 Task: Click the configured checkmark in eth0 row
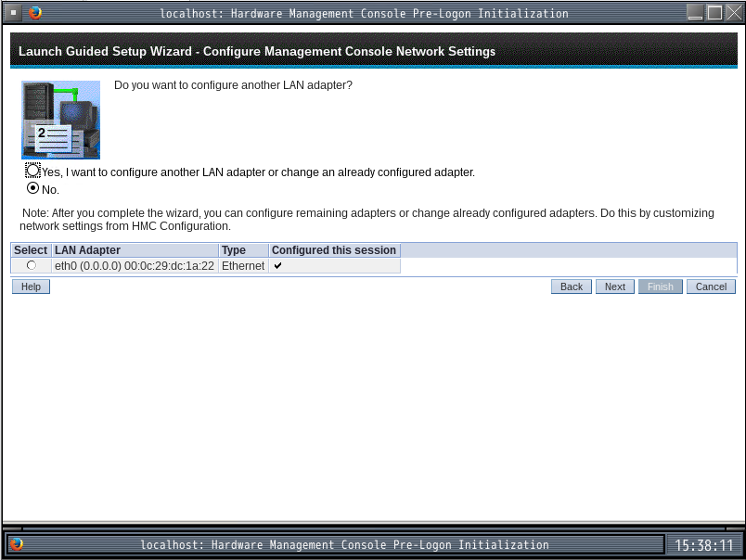[277, 266]
